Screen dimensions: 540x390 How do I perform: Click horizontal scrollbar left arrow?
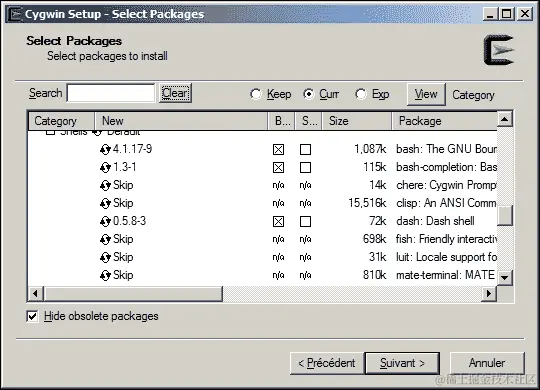coord(35,294)
